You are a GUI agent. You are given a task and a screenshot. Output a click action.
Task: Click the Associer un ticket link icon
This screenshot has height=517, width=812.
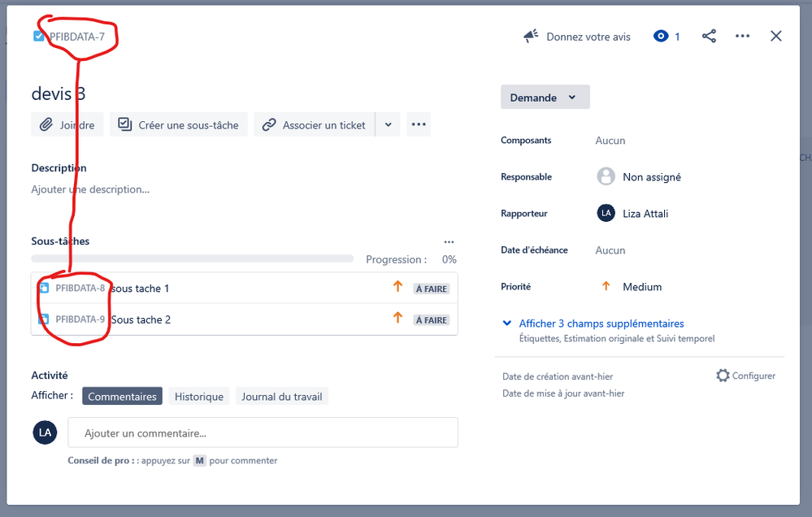(x=268, y=124)
